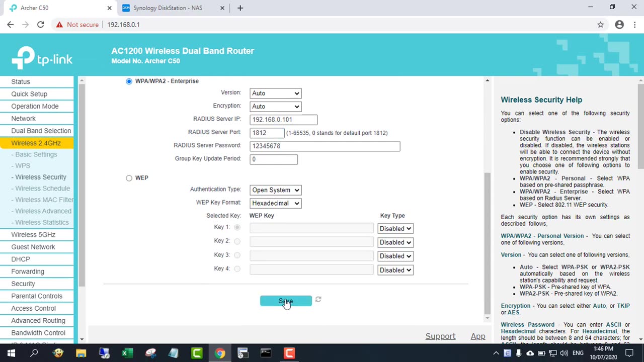
Task: Open the Command Prompt taskbar icon
Action: (x=266, y=353)
